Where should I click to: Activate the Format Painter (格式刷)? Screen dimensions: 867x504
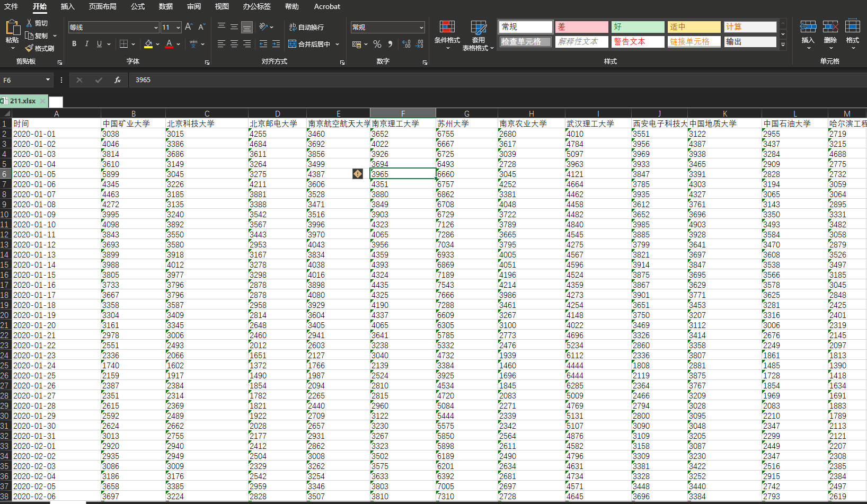40,48
